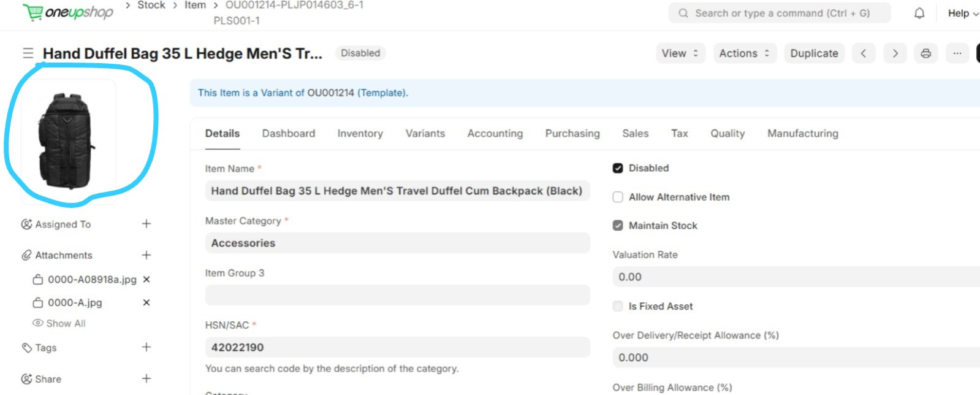Toggle the sidebar hamburger icon
980x395 pixels.
[x=28, y=53]
